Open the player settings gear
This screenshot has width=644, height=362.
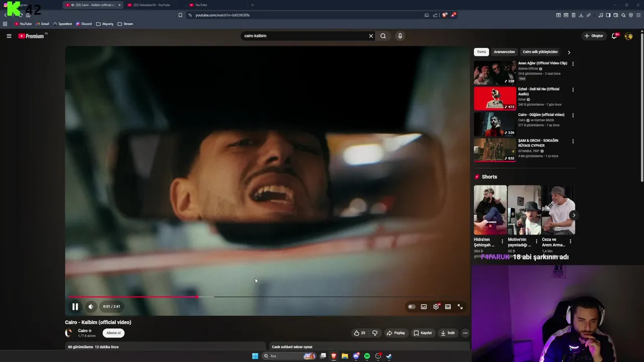click(x=436, y=307)
